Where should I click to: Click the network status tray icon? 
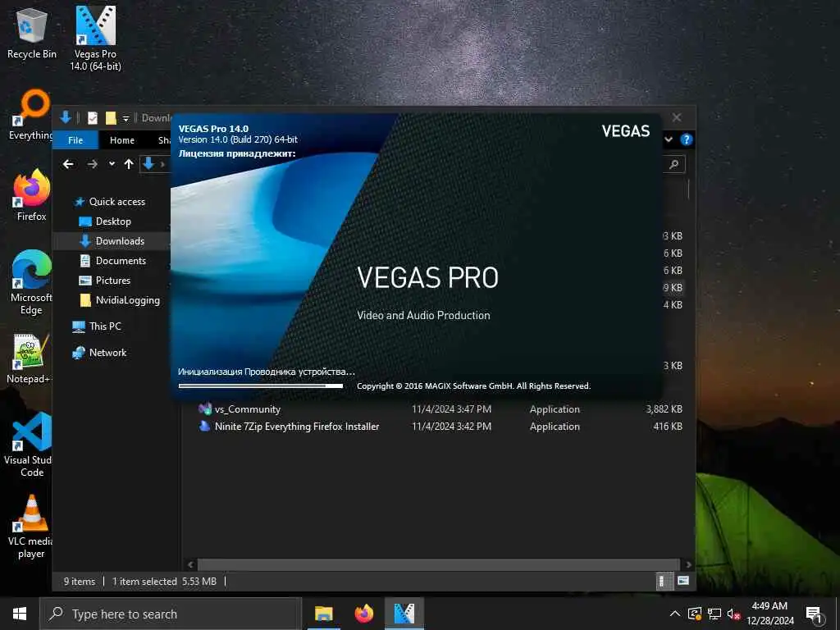pyautogui.click(x=714, y=614)
